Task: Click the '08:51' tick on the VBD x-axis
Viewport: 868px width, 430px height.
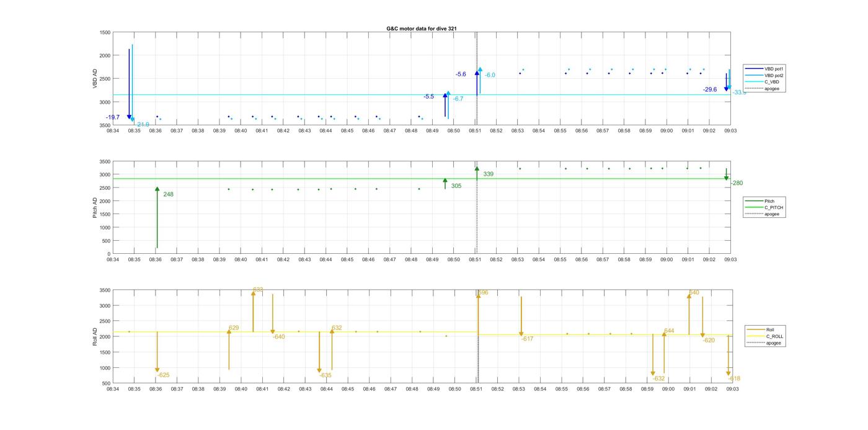Action: pos(475,131)
